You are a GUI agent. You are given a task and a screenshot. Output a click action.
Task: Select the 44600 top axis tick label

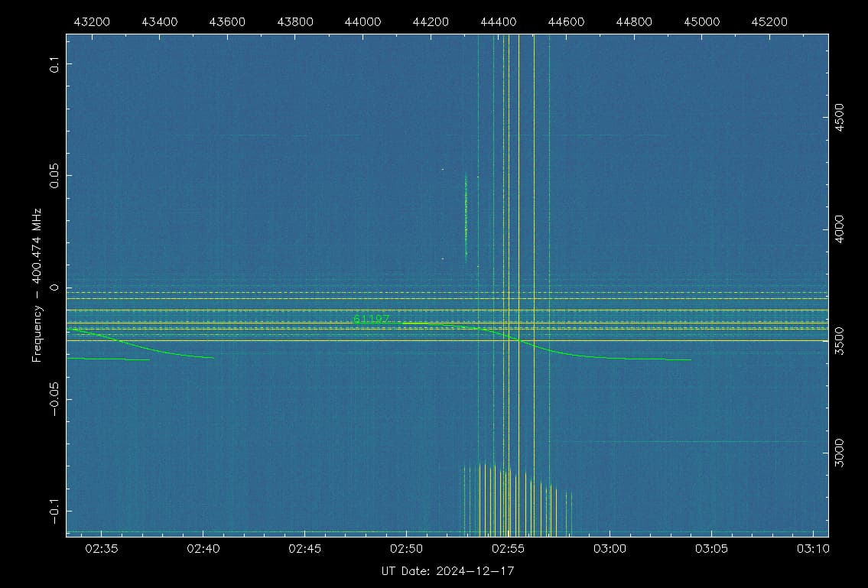(x=566, y=21)
